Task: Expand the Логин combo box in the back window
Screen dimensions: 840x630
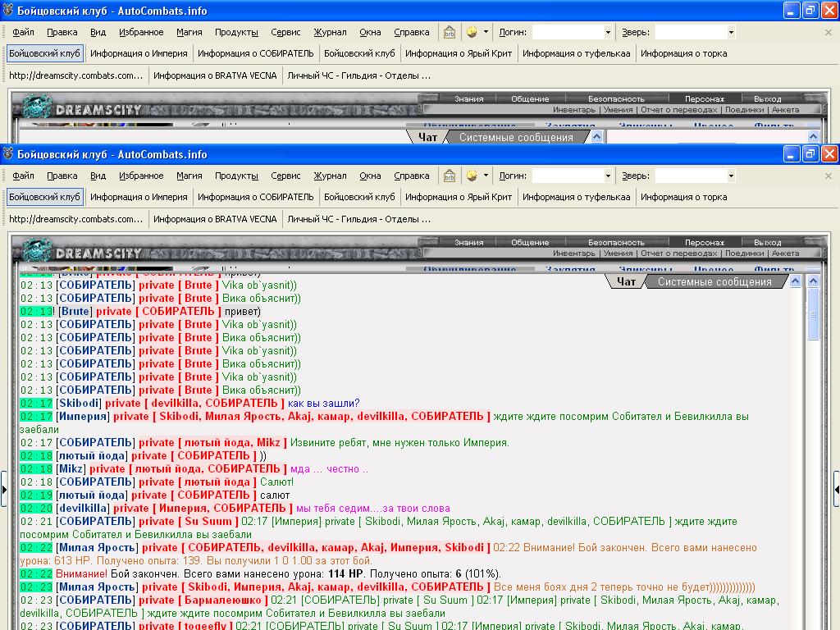Action: point(608,32)
